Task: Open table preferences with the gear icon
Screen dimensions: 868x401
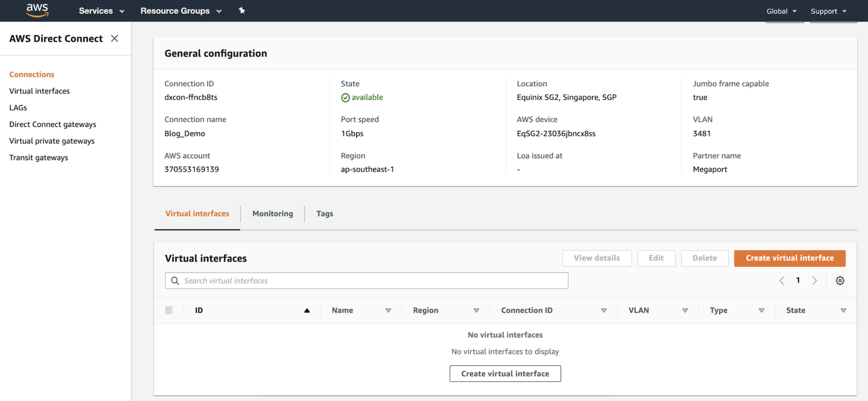Action: 839,280
